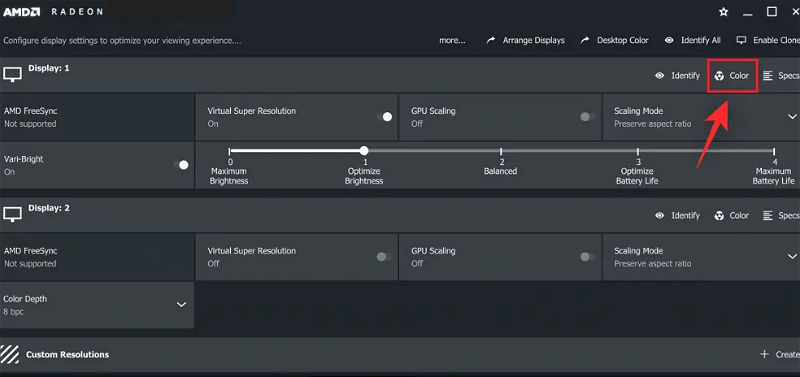
Task: Click the Identify eye icon for Display 2
Action: click(660, 216)
